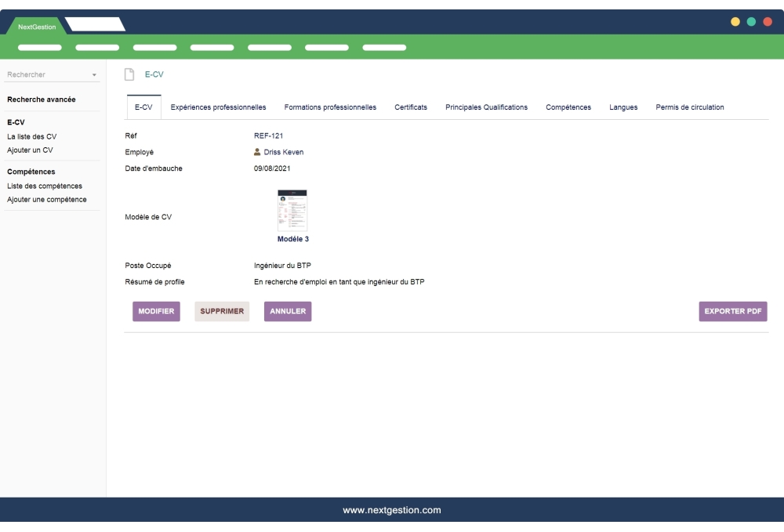Open the Langues tab
Viewport: 784px width, 532px height.
[622, 107]
